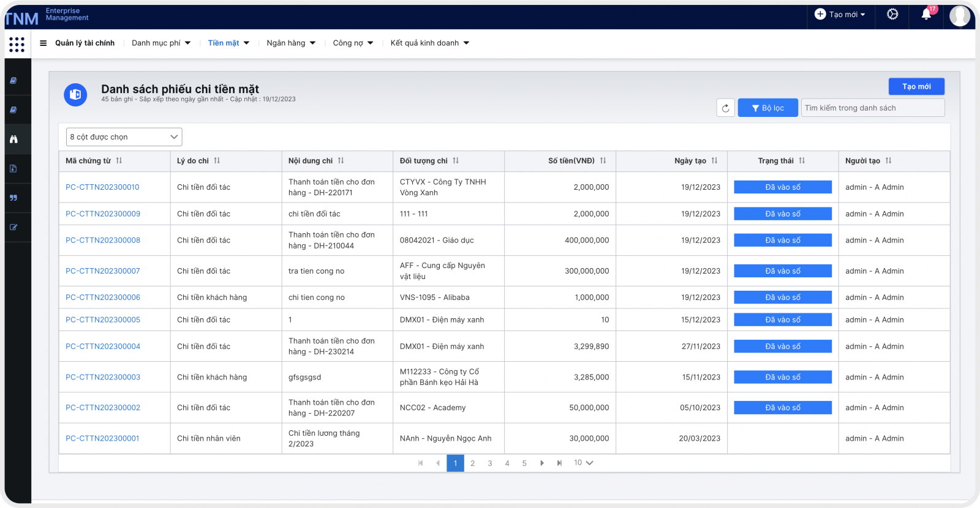Open the edit pencil icon in the sidebar
The width and height of the screenshot is (980, 508).
pyautogui.click(x=13, y=228)
